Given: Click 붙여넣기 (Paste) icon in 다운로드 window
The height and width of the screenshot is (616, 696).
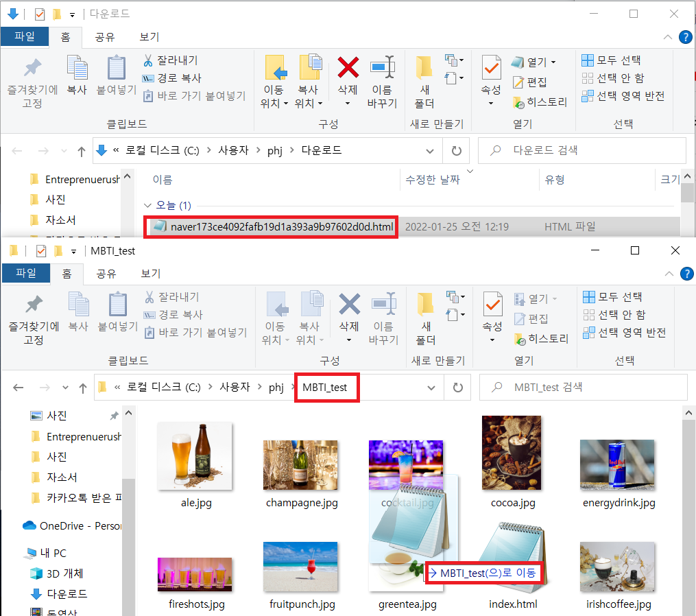Looking at the screenshot, I should pos(117,67).
